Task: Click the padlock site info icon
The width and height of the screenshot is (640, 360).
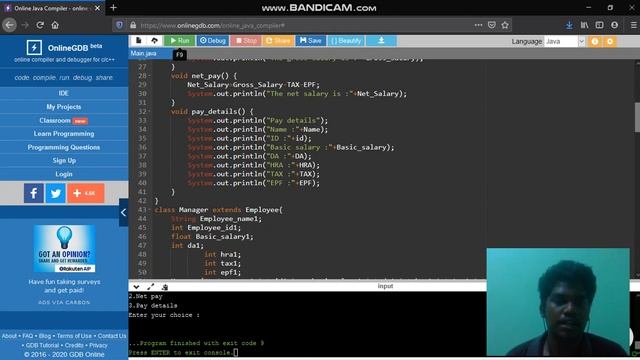Action: click(x=133, y=25)
